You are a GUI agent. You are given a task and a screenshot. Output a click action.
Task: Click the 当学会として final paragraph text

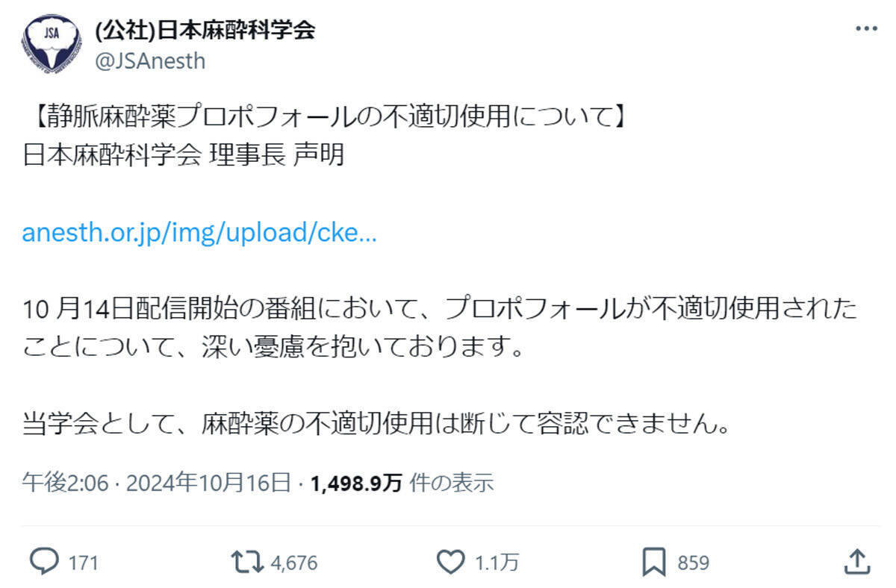[x=374, y=425]
